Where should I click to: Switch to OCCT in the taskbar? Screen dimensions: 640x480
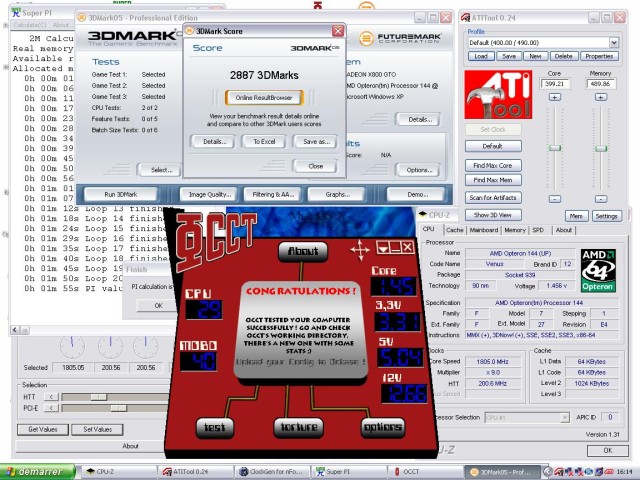[x=426, y=472]
